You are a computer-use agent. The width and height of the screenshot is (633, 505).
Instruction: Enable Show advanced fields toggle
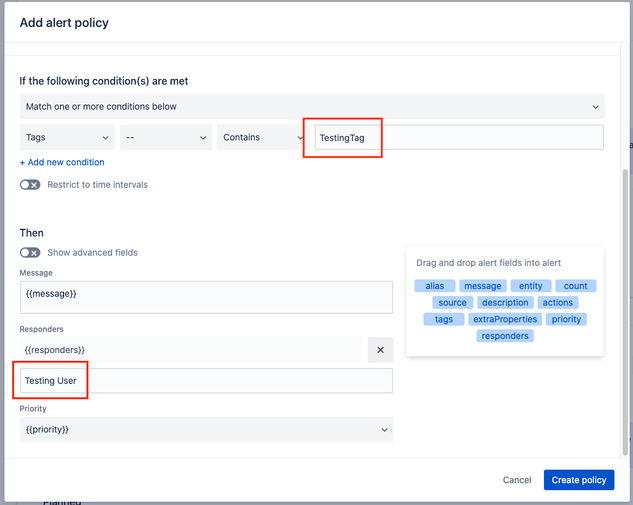pyautogui.click(x=30, y=252)
